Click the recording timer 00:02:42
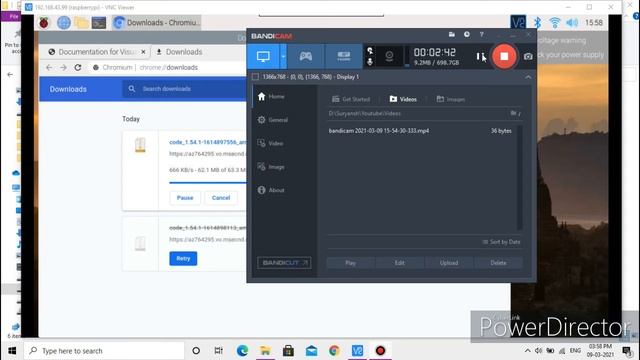The width and height of the screenshot is (640, 360). click(435, 52)
